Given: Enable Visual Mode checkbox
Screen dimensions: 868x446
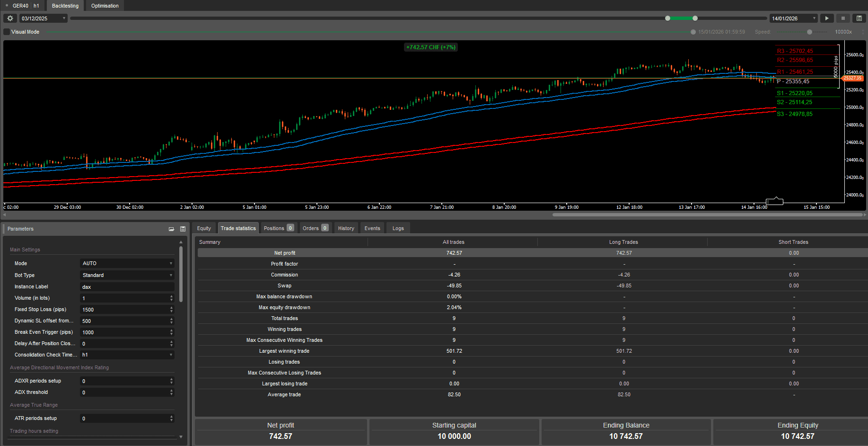Looking at the screenshot, I should (7, 32).
